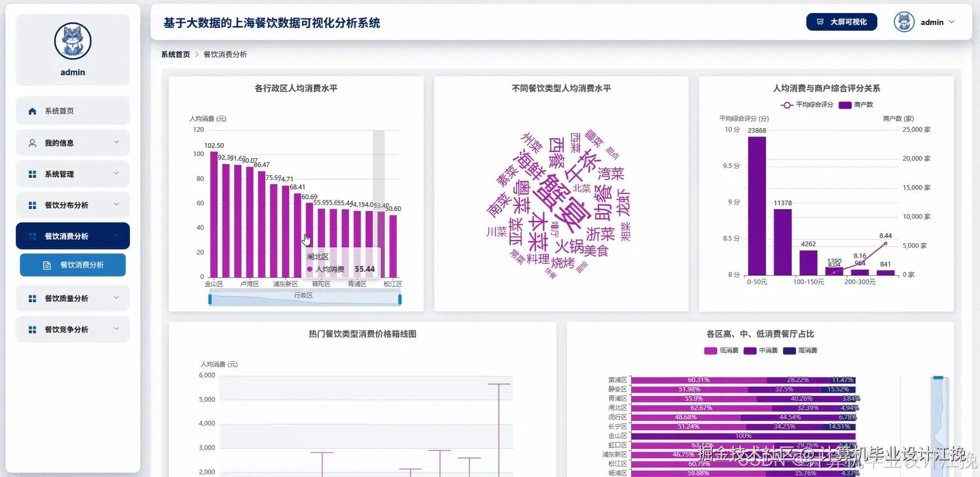Click the 热门餐饮类型消费价格箱线图 chart title
This screenshot has width=980, height=477.
pyautogui.click(x=362, y=334)
